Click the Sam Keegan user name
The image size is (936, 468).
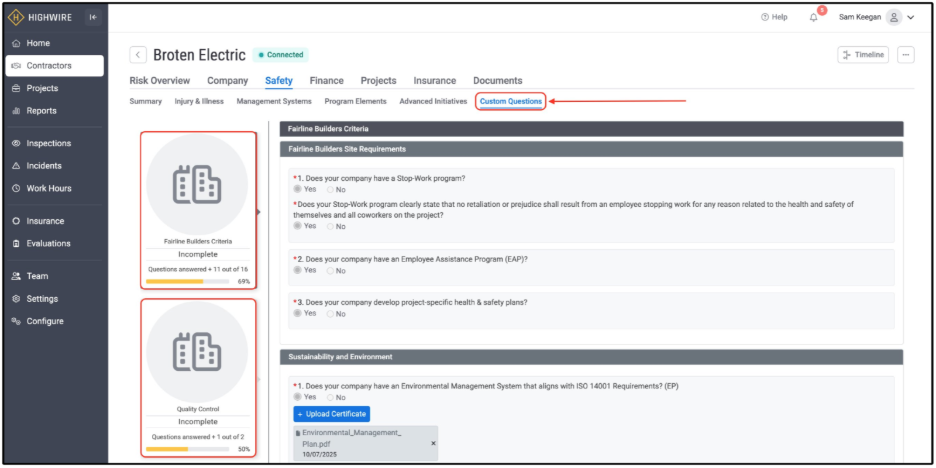(860, 17)
